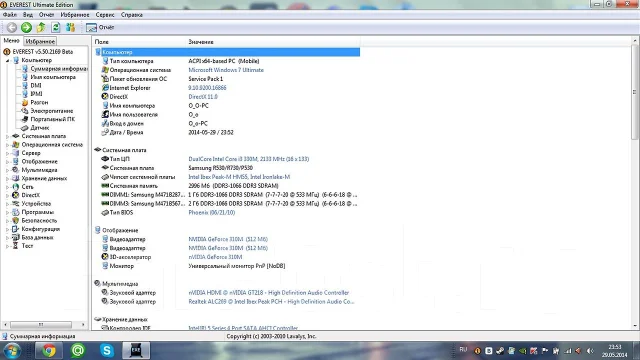Open Phoenix (06/21/10) BIOS link
Image resolution: width=640 pixels, height=360 pixels.
click(x=211, y=213)
